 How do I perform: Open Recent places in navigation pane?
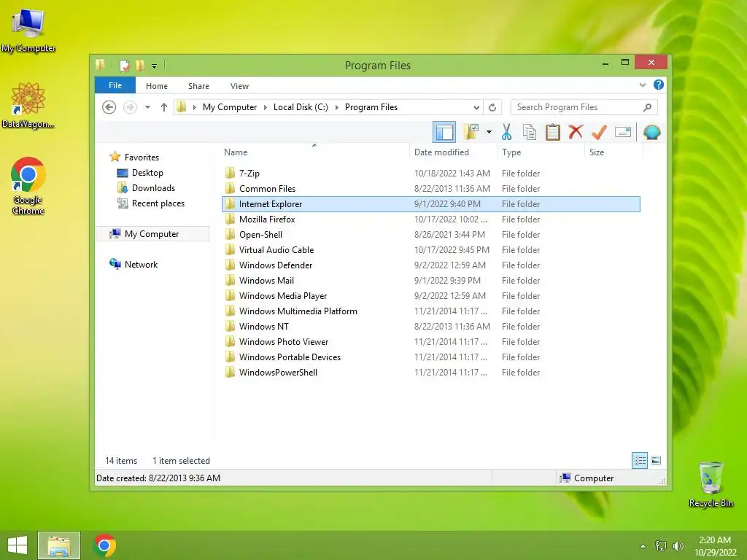point(158,203)
